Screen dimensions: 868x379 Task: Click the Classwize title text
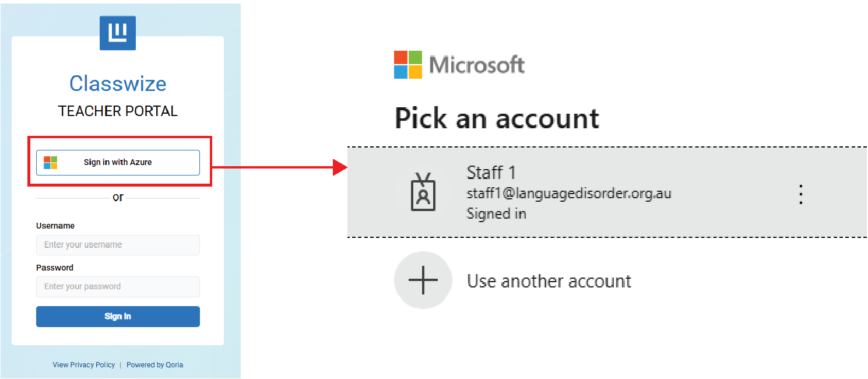tap(118, 83)
